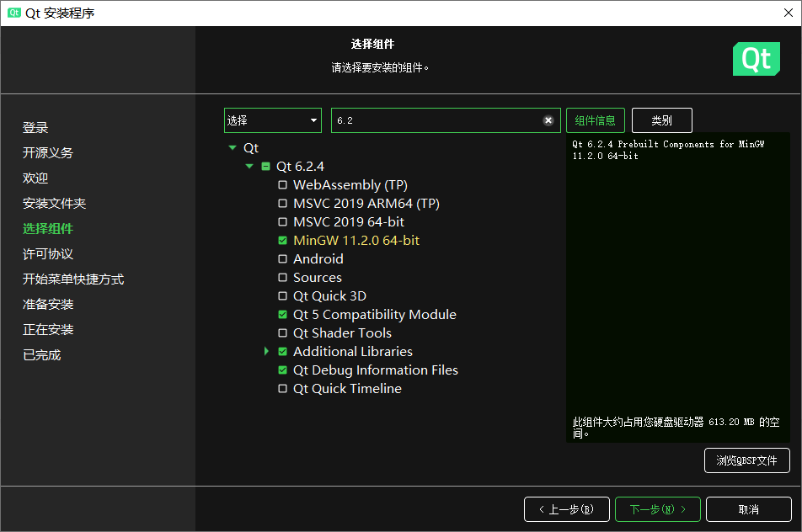Expand the Additional Libraries node
Image resolution: width=802 pixels, height=532 pixels.
[266, 351]
